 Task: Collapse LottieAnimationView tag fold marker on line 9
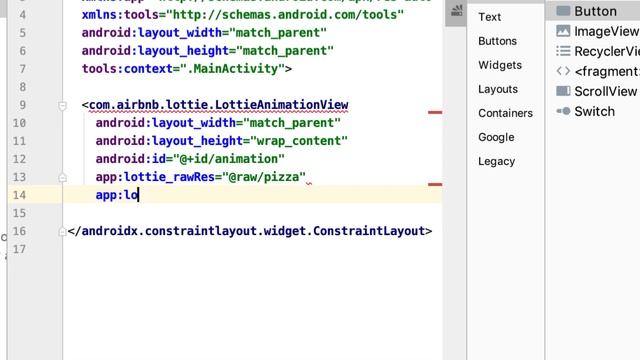click(x=62, y=106)
